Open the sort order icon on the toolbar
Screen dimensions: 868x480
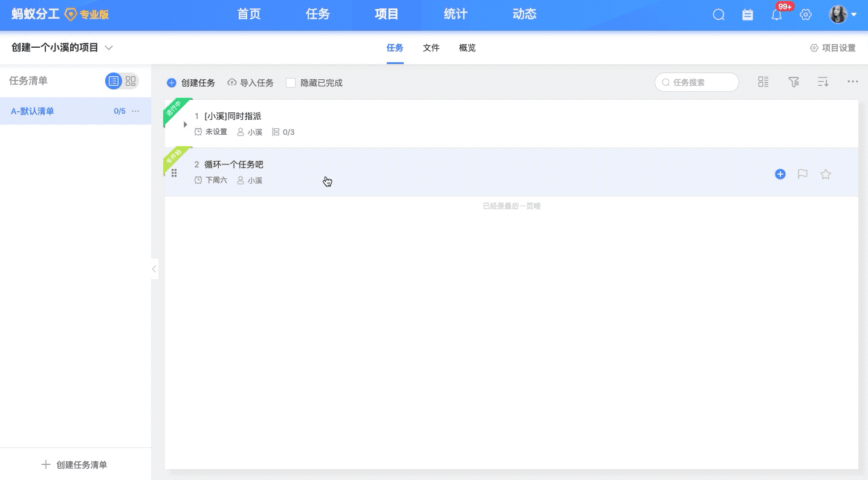tap(823, 82)
